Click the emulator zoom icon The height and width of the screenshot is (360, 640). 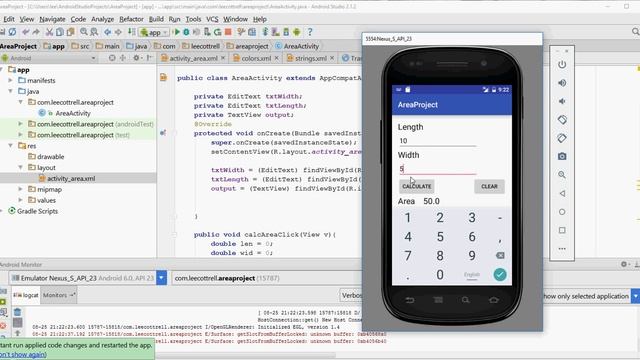point(562,175)
